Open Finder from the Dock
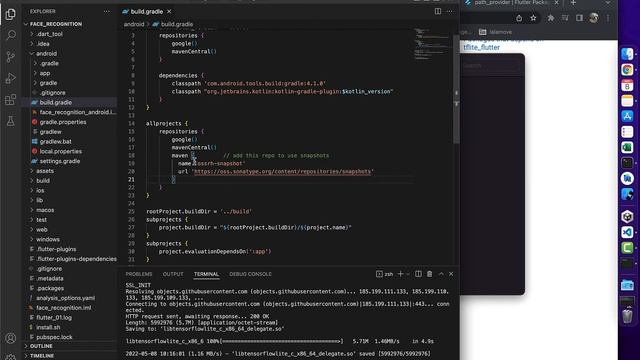Image resolution: width=640 pixels, height=360 pixels. [x=627, y=54]
